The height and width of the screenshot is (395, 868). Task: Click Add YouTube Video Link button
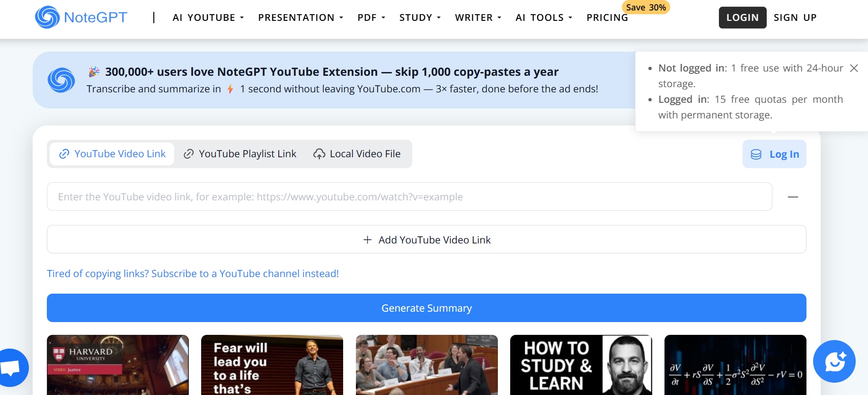(x=426, y=239)
